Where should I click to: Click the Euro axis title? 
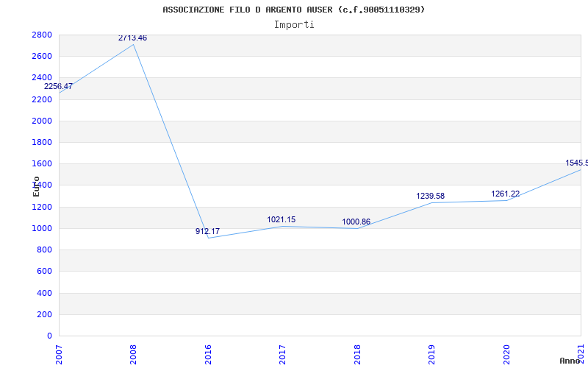pyautogui.click(x=36, y=187)
